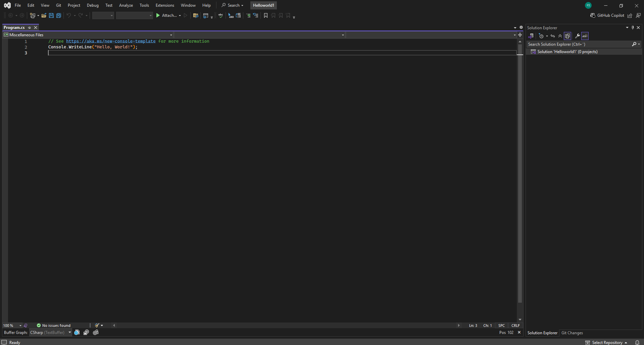Click the Search box in the title bar
This screenshot has height=345, width=644.
[232, 5]
